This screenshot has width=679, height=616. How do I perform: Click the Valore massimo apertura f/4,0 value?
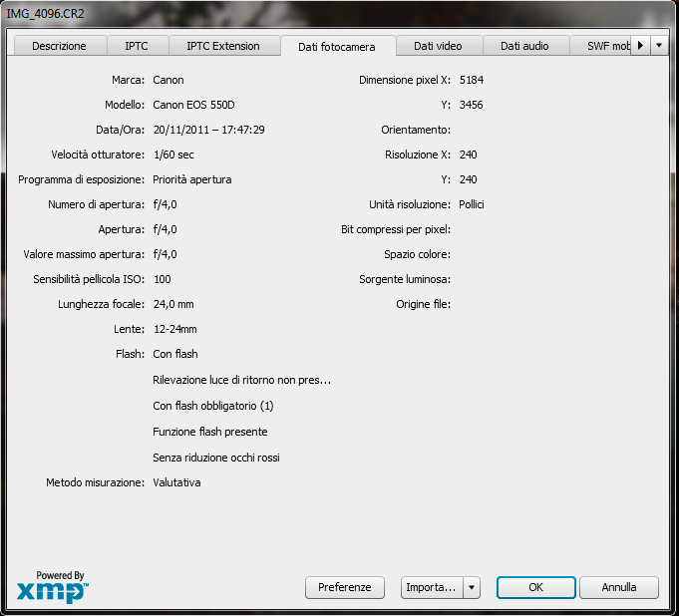coord(165,254)
